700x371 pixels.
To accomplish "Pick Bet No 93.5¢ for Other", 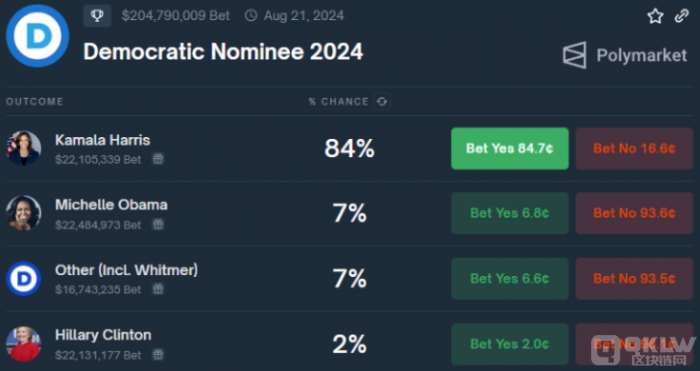I will pos(634,279).
